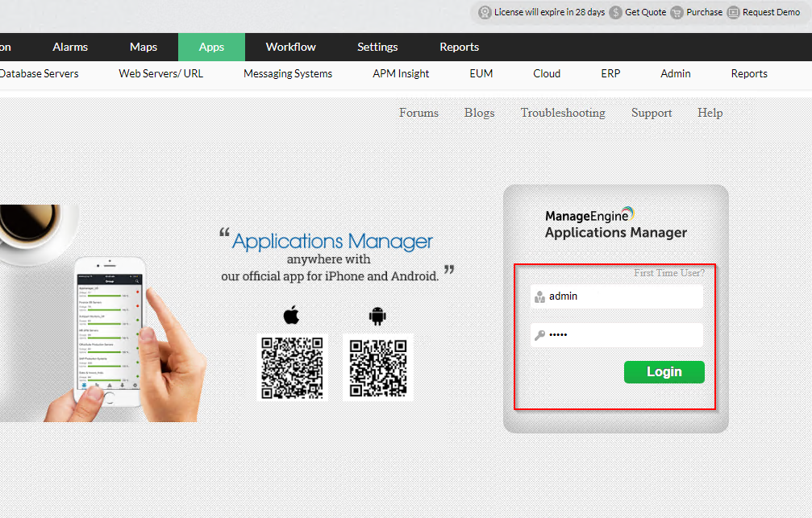Open Web Servers/ URL submenu
The width and height of the screenshot is (812, 518).
[x=161, y=74]
